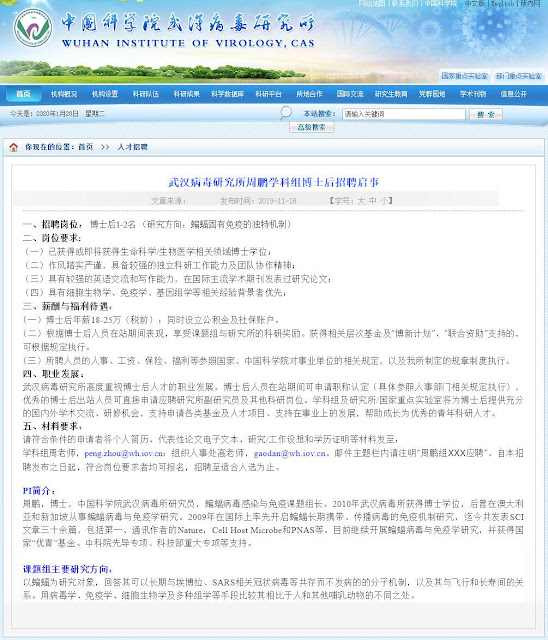This screenshot has height=640, width=548.
Task: Click the 课题组主要研究方向 heading
Action: point(67,569)
